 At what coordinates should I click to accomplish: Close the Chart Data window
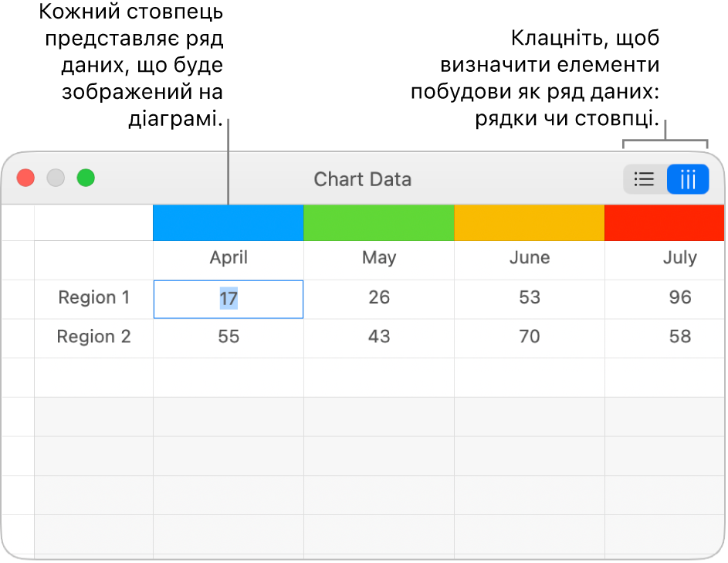[x=26, y=178]
